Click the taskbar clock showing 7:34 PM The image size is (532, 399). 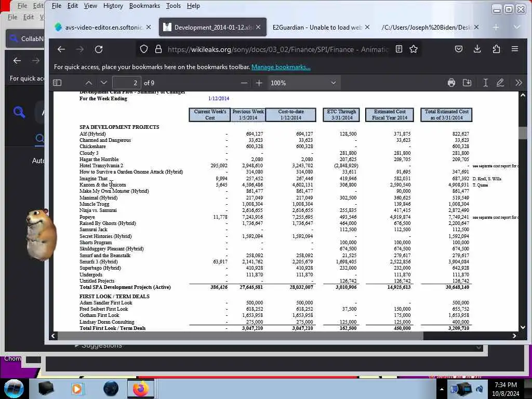[506, 389]
